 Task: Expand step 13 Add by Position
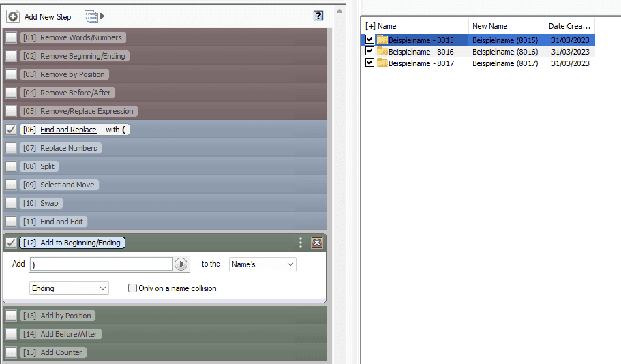point(57,316)
